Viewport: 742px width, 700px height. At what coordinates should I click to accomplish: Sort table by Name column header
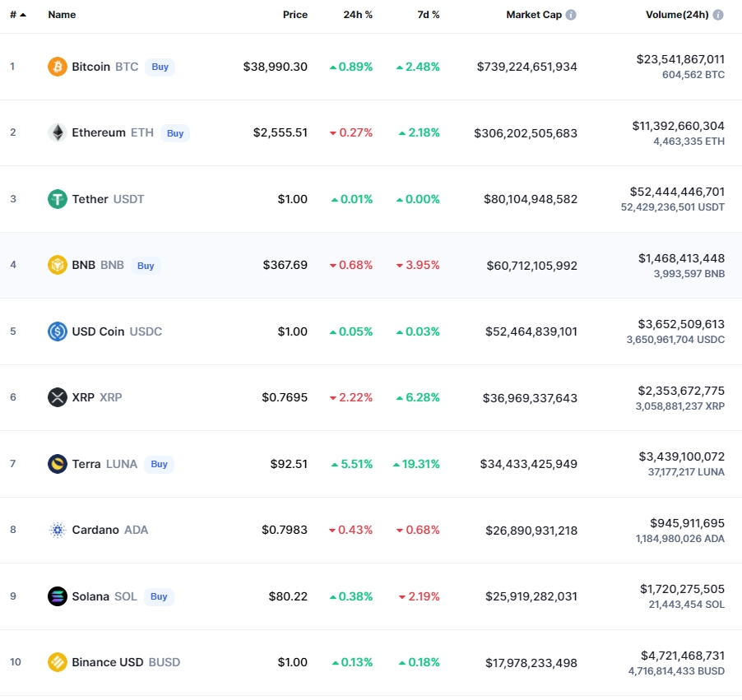[62, 15]
